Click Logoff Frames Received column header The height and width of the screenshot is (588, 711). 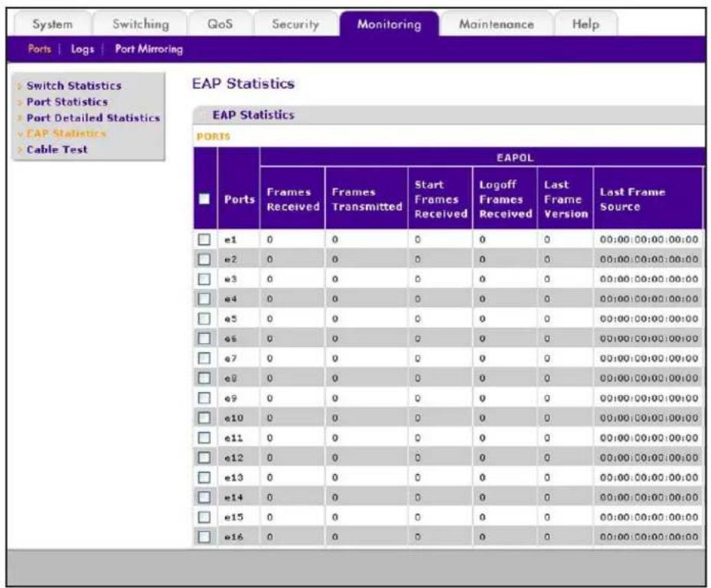tap(505, 199)
